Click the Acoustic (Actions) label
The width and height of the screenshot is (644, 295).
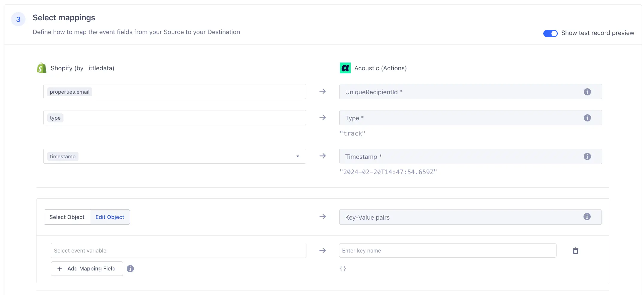380,68
